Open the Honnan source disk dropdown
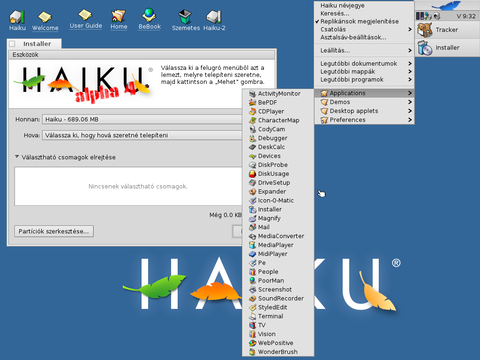 click(x=142, y=119)
